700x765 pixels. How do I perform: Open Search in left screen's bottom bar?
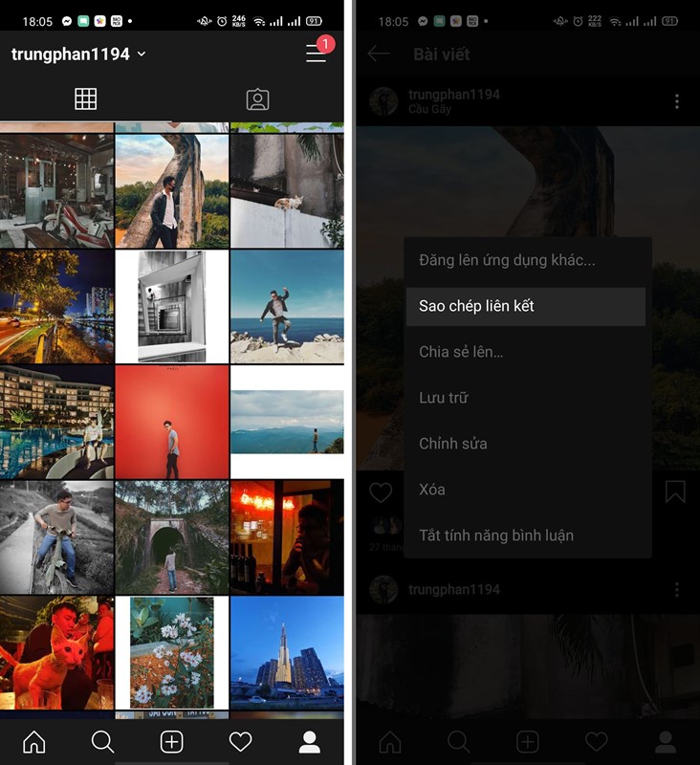[x=103, y=742]
